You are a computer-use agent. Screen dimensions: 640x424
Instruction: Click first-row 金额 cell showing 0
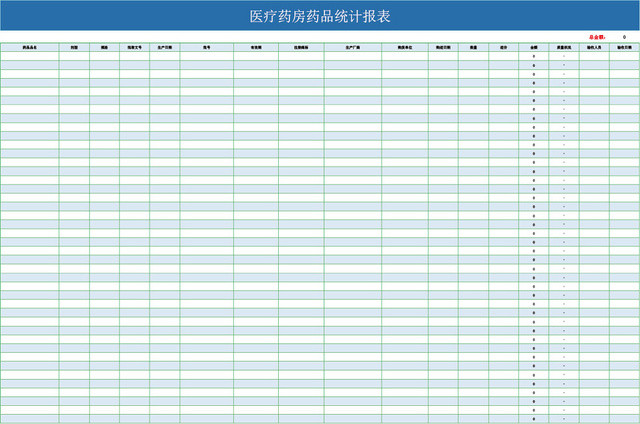point(534,56)
